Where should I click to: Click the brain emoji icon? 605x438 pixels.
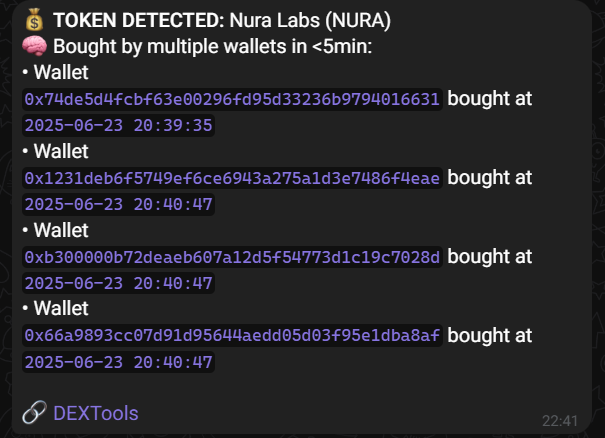[35, 46]
